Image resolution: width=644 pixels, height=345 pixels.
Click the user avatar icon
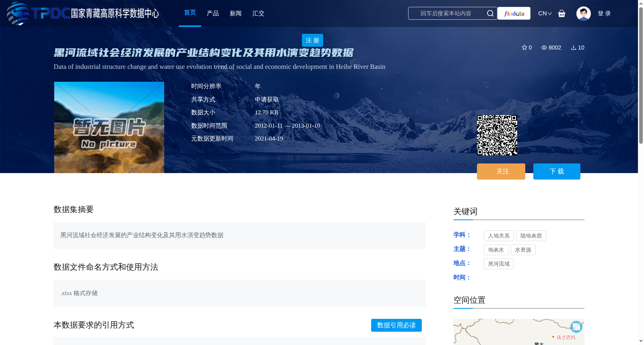[x=583, y=13]
